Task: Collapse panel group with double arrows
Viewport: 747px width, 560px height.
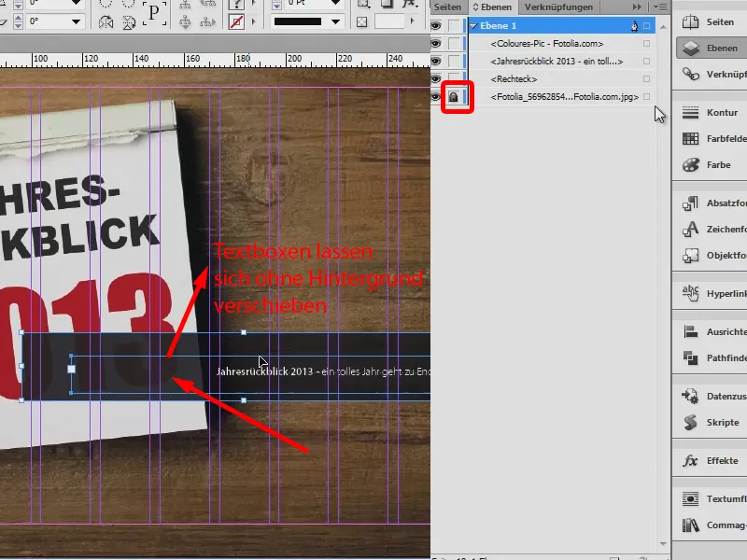Action: coord(637,7)
